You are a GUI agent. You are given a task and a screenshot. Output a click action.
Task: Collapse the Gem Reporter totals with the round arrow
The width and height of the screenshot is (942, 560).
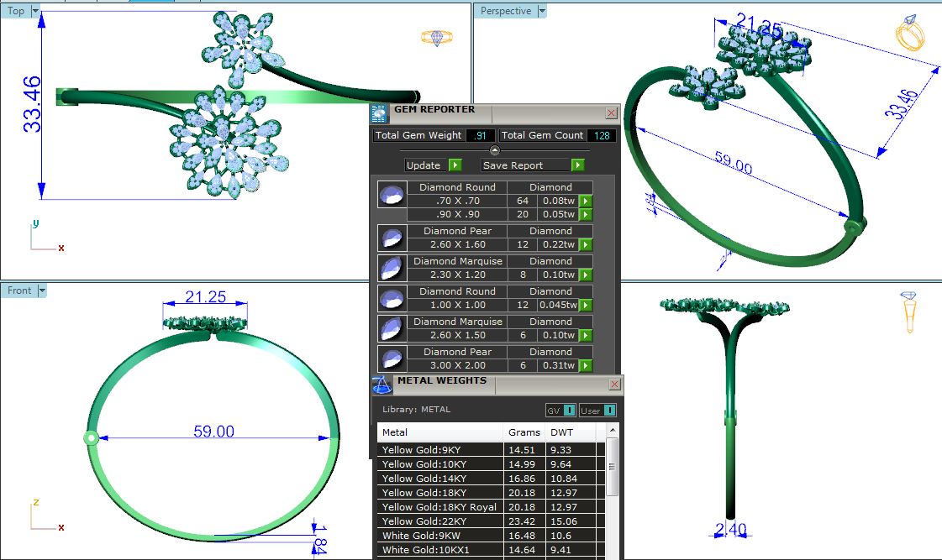click(x=494, y=150)
